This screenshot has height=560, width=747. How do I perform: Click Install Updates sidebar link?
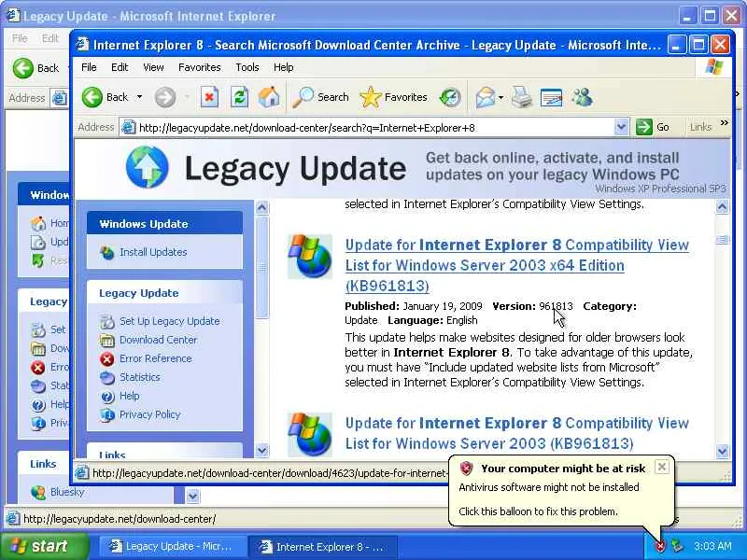153,252
